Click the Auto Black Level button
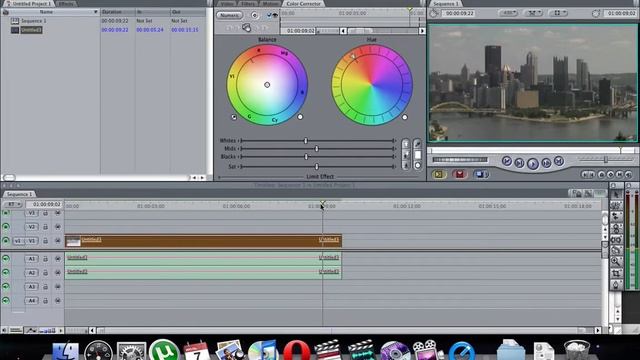The height and width of the screenshot is (360, 640). [x=405, y=165]
